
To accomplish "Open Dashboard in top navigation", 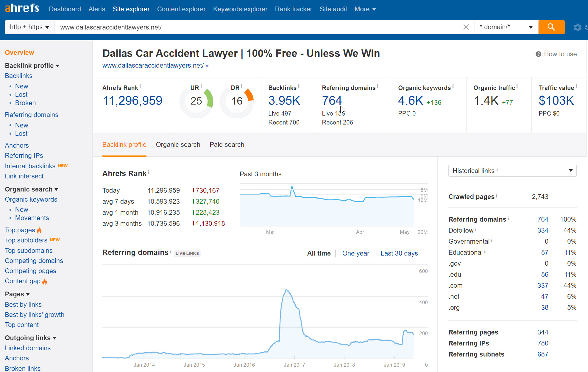I will pyautogui.click(x=65, y=9).
